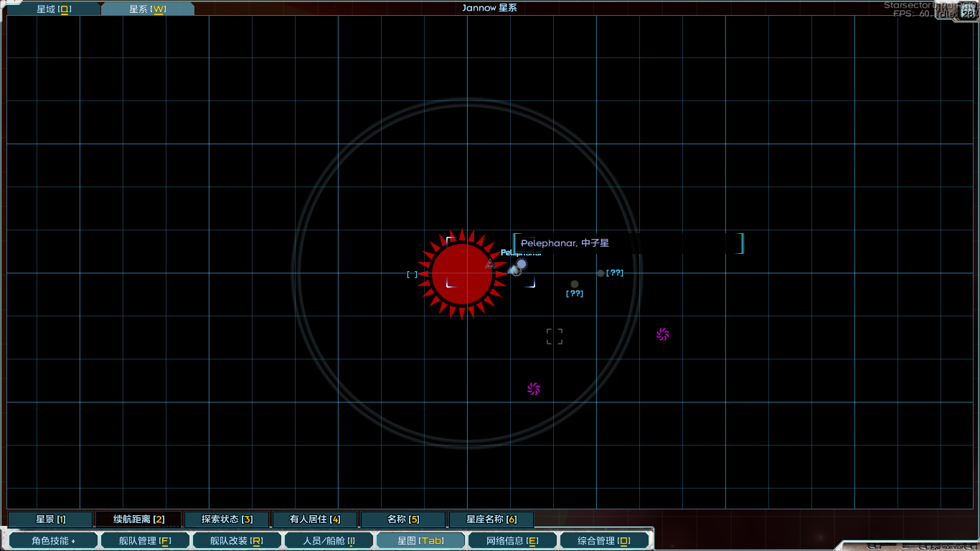
Task: Select the unknown planet nearest the orbit ring
Action: click(600, 273)
